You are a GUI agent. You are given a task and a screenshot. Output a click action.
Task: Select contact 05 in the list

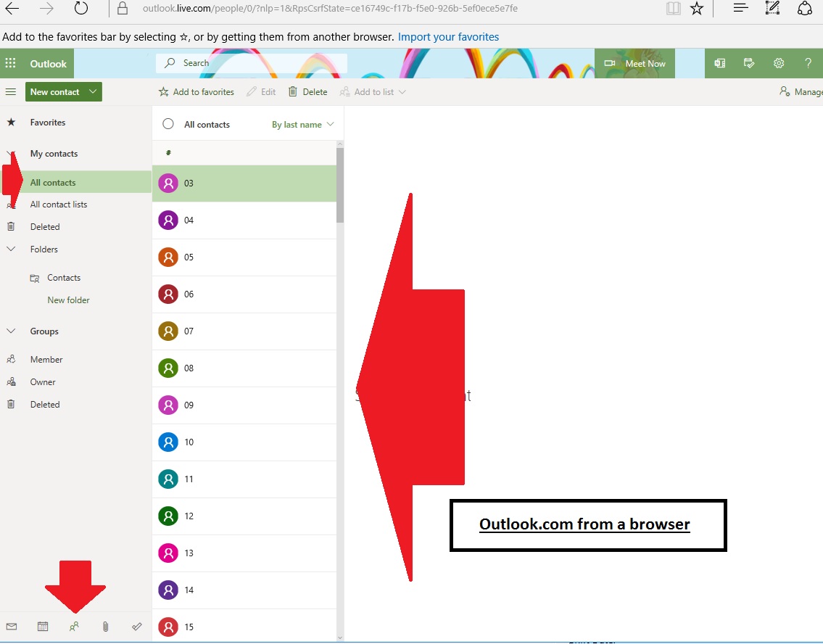244,257
